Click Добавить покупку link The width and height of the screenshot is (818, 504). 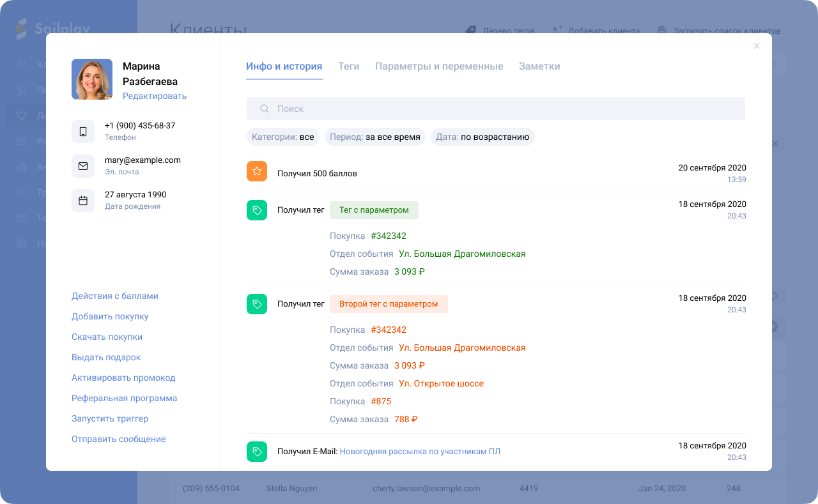[x=110, y=317]
